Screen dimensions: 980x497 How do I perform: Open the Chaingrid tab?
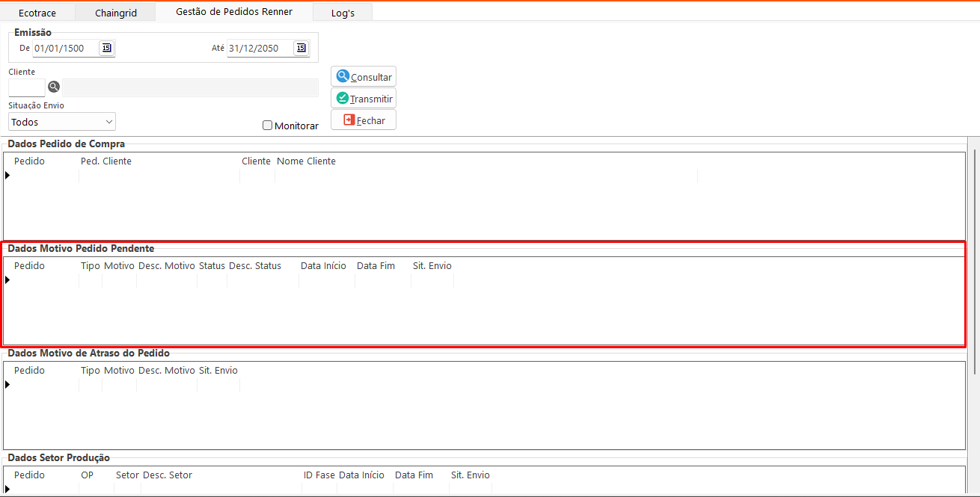[x=116, y=13]
